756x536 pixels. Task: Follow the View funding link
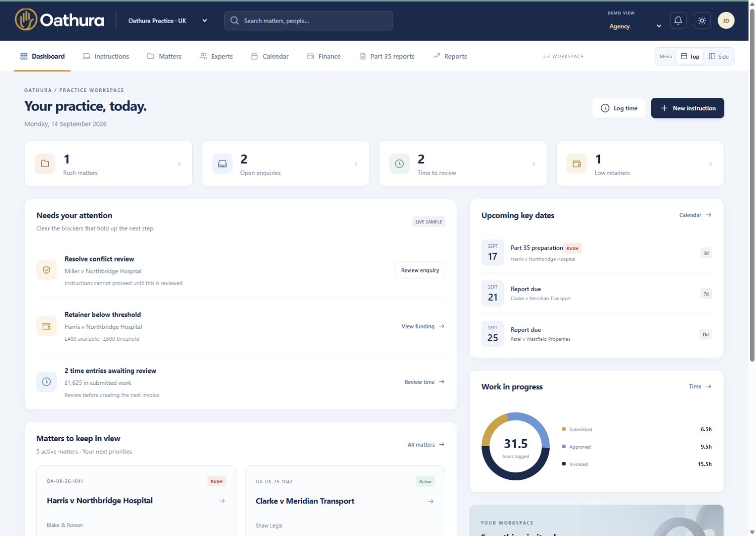click(423, 326)
